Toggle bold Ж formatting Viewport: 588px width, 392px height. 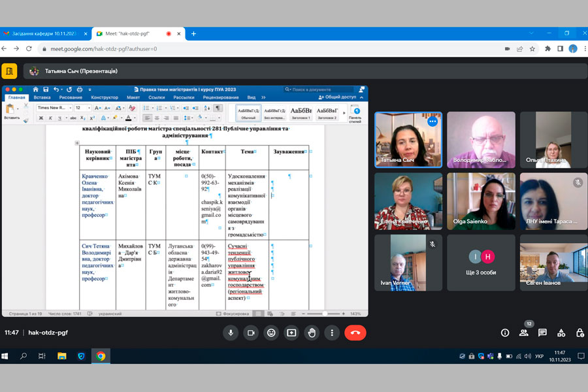[41, 118]
